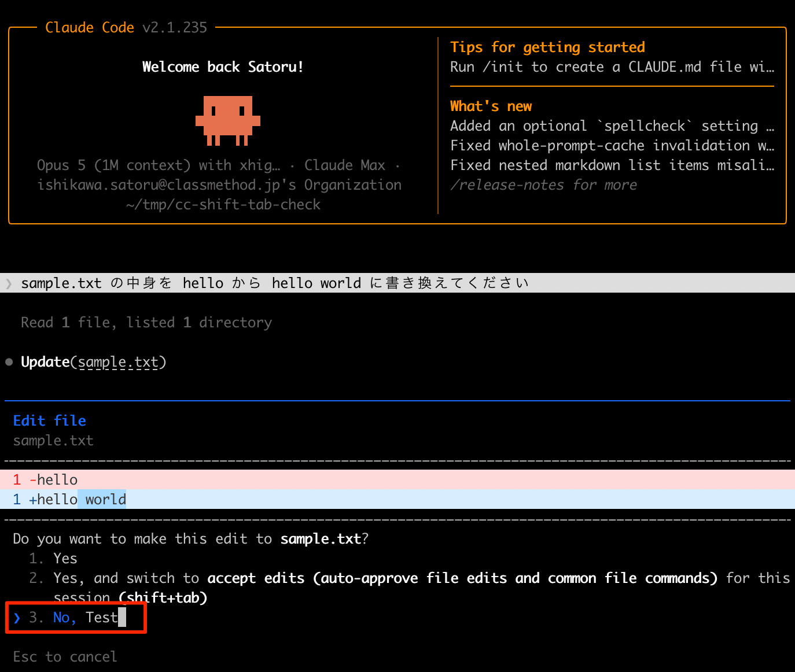Viewport: 795px width, 672px height.
Task: Click the "Esc to cancel" hint
Action: (x=65, y=657)
